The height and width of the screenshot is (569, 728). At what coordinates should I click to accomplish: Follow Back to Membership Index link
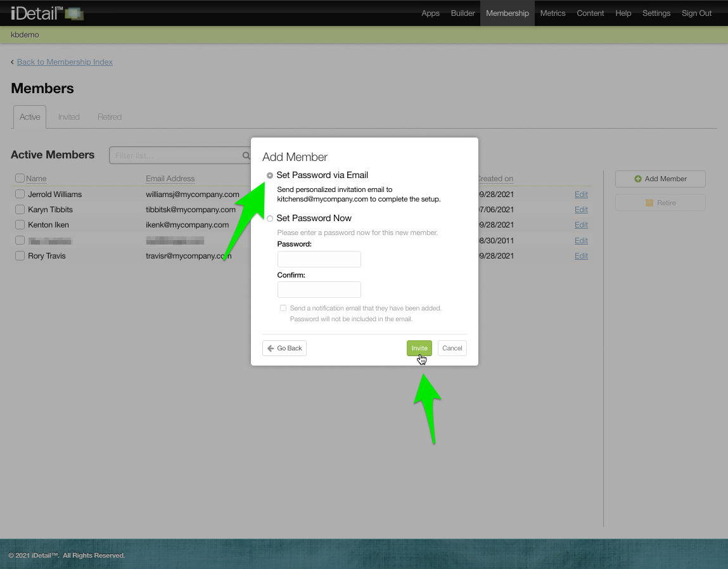65,61
